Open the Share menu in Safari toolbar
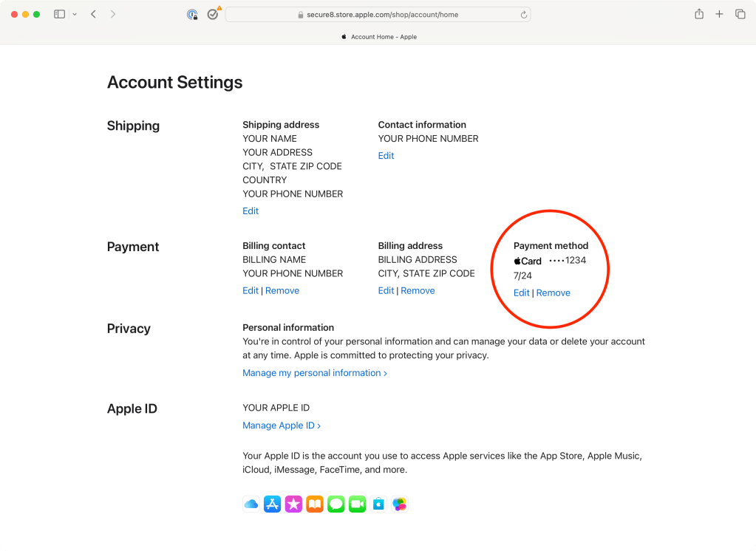 pos(698,14)
